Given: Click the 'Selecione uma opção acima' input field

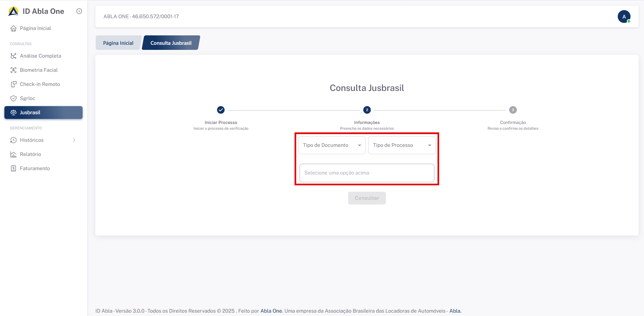Looking at the screenshot, I should (x=367, y=173).
